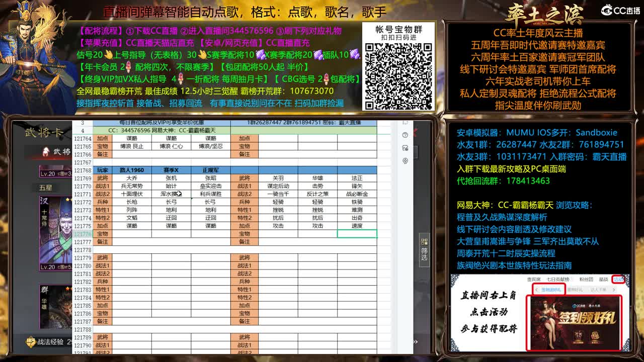Open the 粉丝团 tab in the guide image

(587, 279)
